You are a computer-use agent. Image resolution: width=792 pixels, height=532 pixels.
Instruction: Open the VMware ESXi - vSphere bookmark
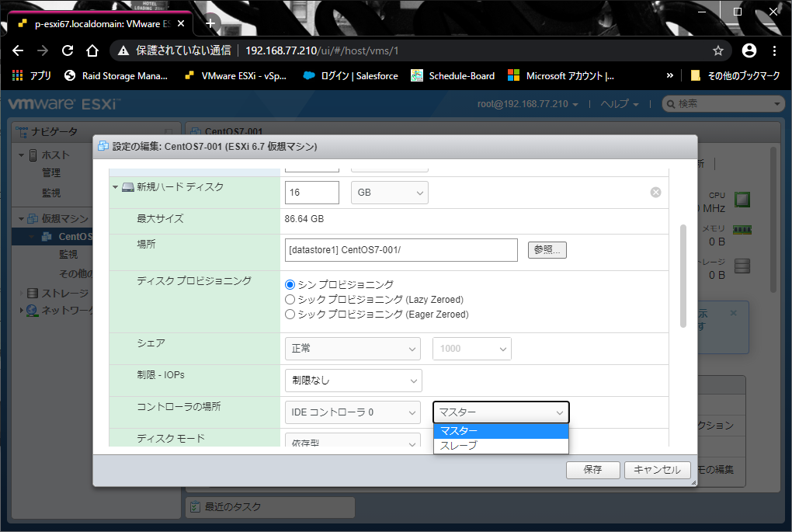236,76
